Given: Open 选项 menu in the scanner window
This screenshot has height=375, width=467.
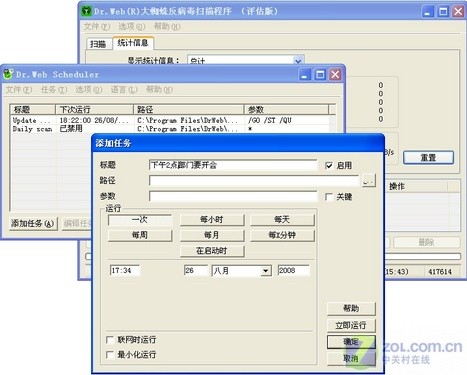Looking at the screenshot, I should tap(132, 26).
